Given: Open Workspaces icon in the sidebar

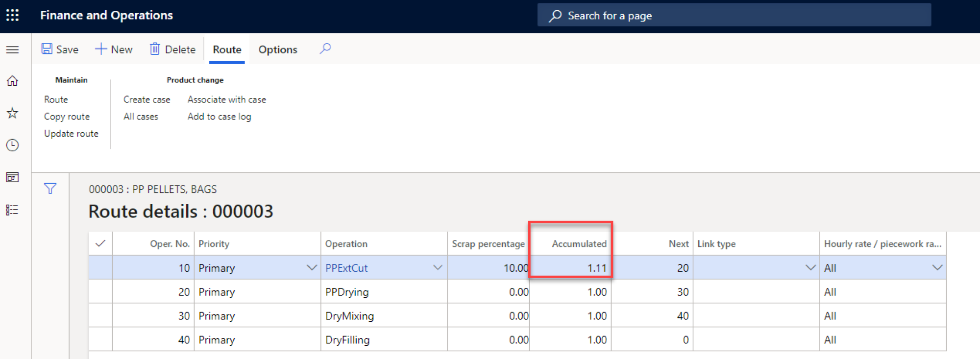Looking at the screenshot, I should click(x=12, y=177).
